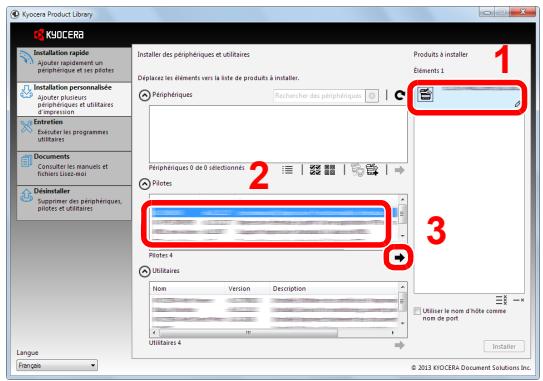Select Installation personnalisée menu

pyautogui.click(x=74, y=99)
